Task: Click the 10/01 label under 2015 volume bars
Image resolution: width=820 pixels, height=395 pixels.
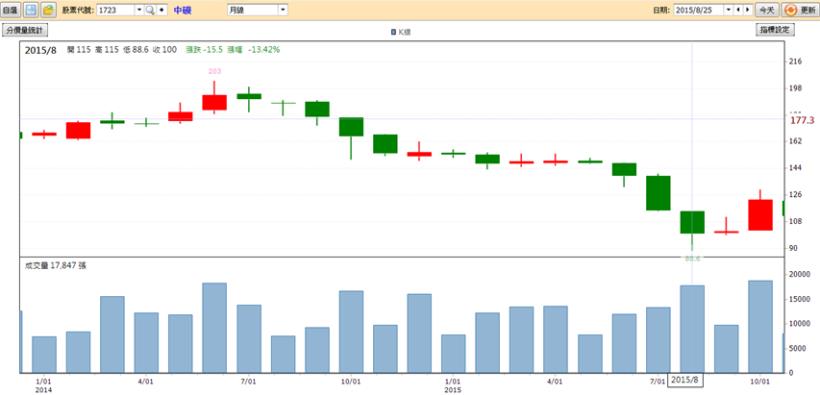Action: tap(759, 382)
